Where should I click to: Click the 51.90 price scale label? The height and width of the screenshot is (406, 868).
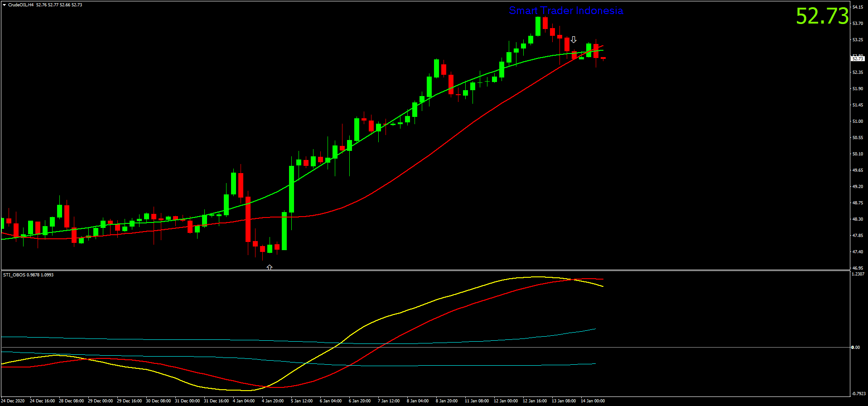(x=858, y=89)
